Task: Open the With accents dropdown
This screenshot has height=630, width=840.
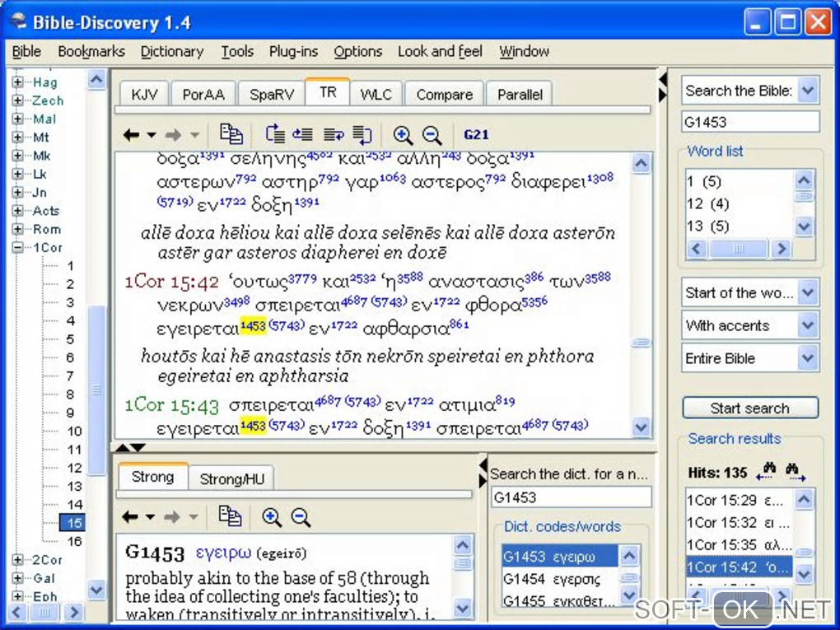Action: [x=808, y=326]
